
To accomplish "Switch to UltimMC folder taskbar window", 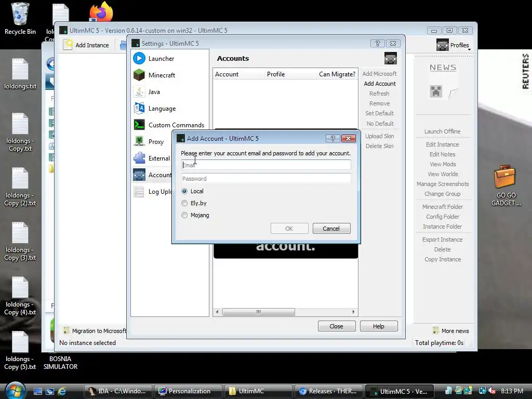I will click(x=258, y=391).
